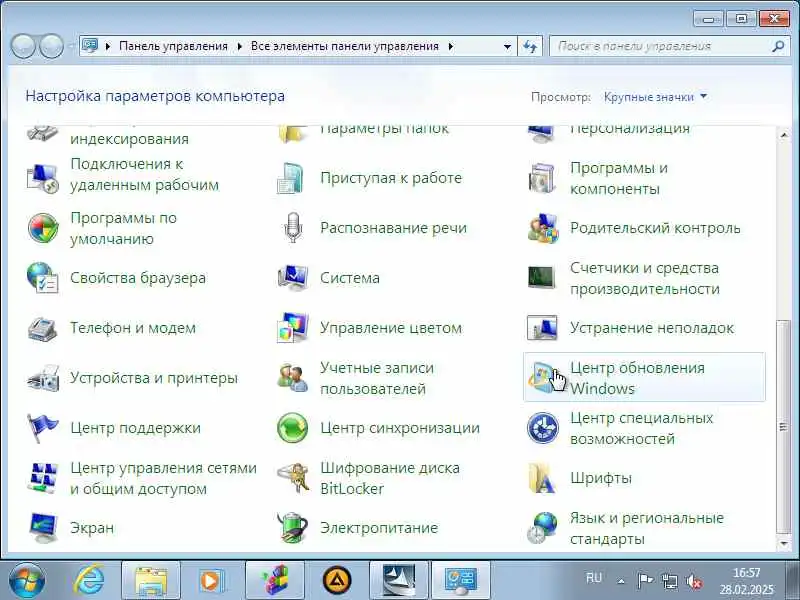Click the Экран monitor icon

point(42,528)
